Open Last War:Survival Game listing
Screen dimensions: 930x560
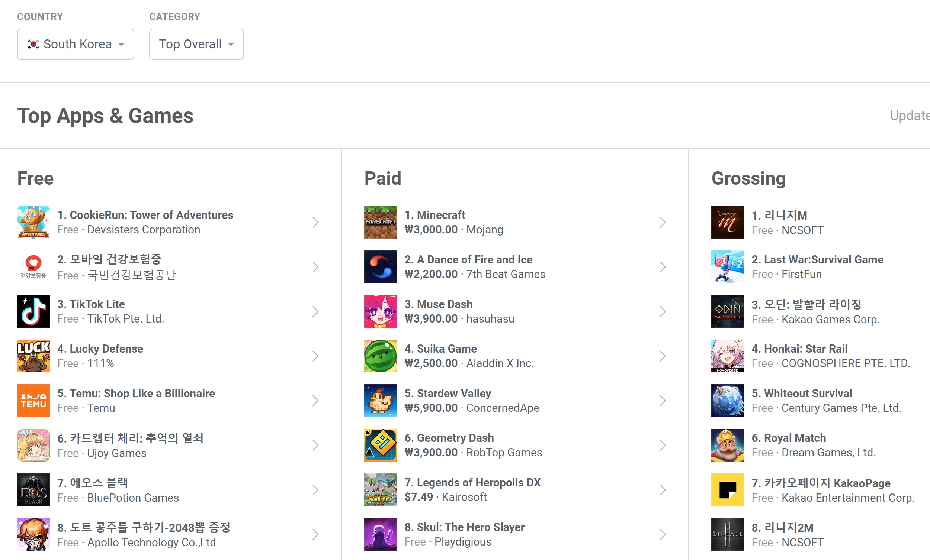817,259
